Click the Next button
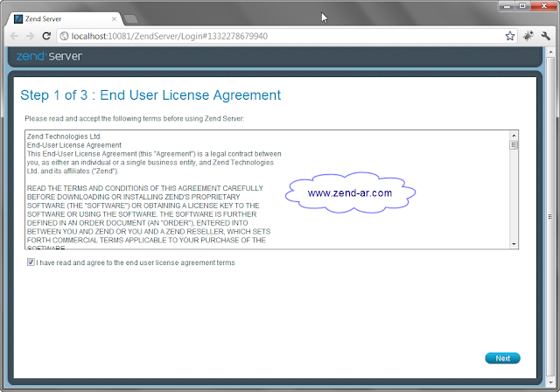Image resolution: width=560 pixels, height=392 pixels. [x=502, y=358]
